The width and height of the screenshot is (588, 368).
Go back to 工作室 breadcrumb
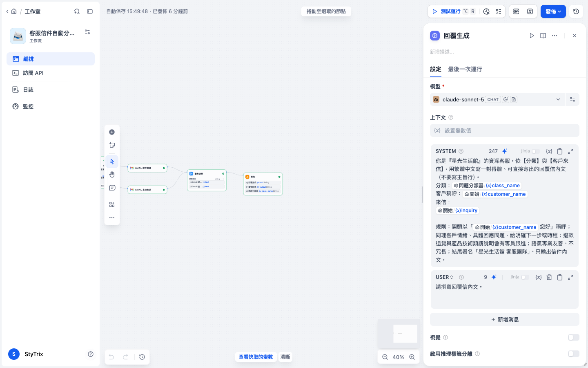pyautogui.click(x=32, y=11)
